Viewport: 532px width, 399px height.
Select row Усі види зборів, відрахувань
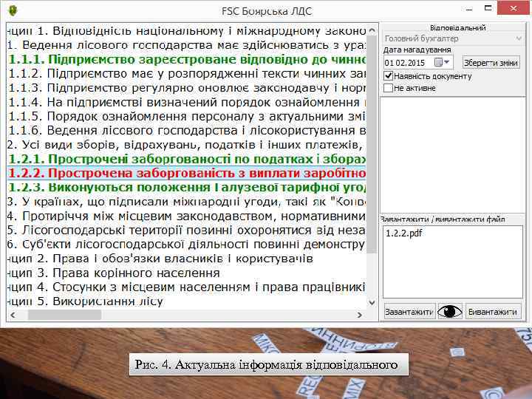click(x=186, y=145)
